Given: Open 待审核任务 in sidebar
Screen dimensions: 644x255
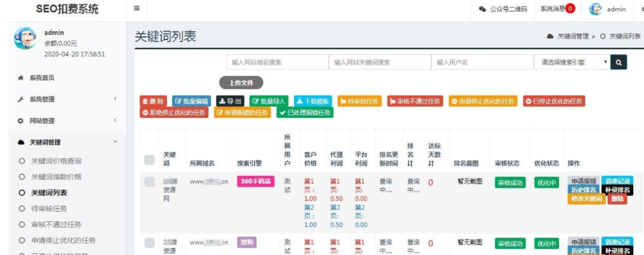Looking at the screenshot, I should (x=49, y=208).
